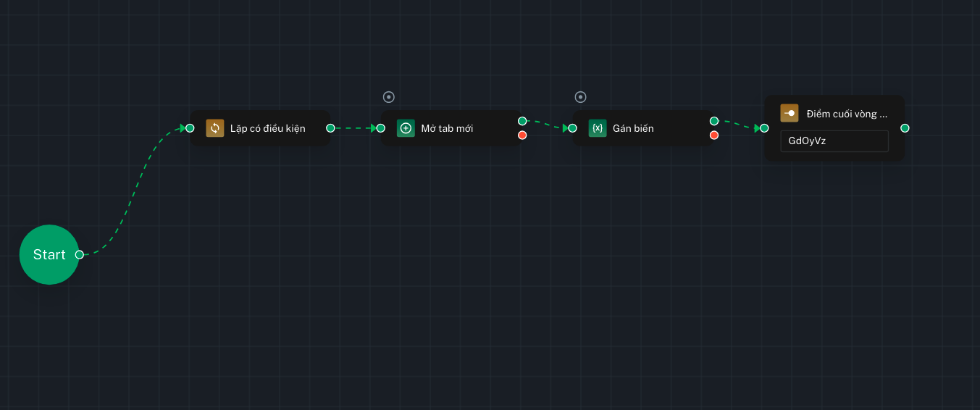Click red error port of Gán biến
The height and width of the screenshot is (410, 980).
coord(714,135)
